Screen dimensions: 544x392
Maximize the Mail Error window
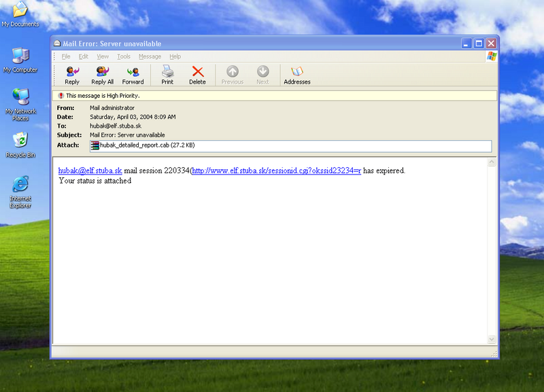coord(479,43)
